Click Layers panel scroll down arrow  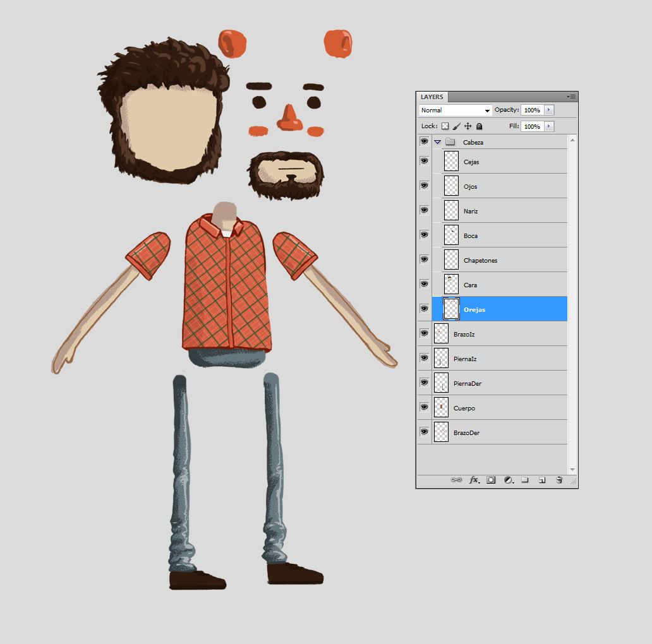coord(572,470)
